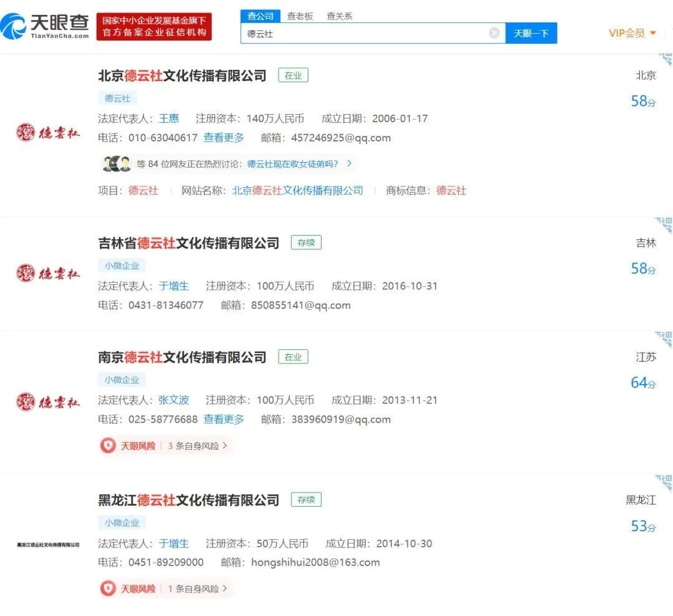Click phone number 0451-89209000

tap(166, 562)
